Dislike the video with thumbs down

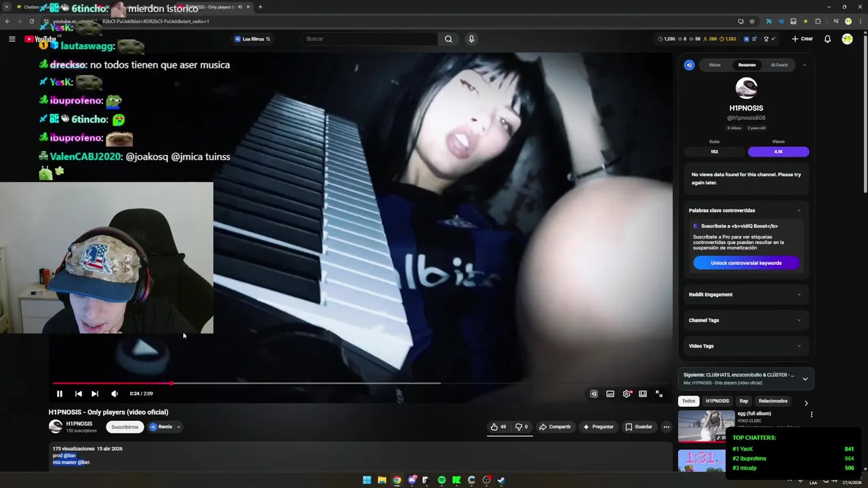[521, 427]
